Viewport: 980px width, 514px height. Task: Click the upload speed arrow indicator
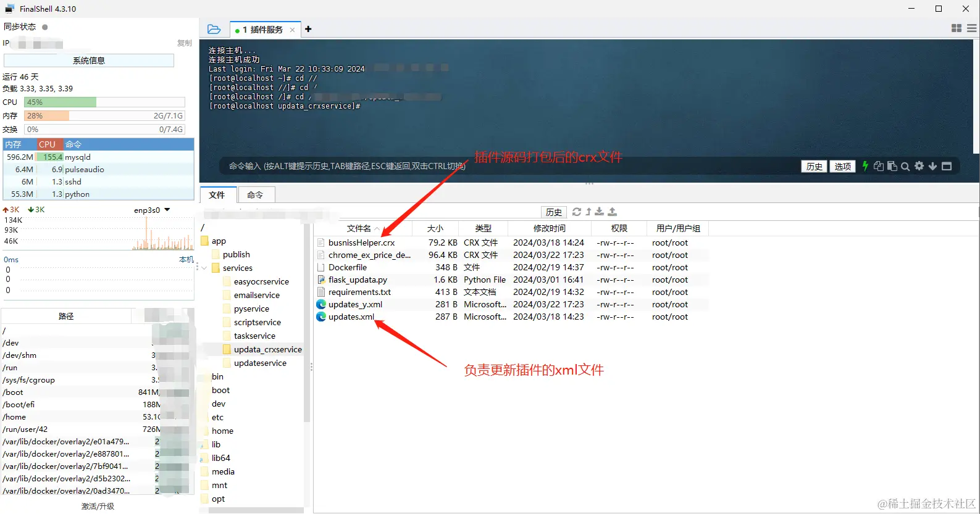[x=6, y=210]
